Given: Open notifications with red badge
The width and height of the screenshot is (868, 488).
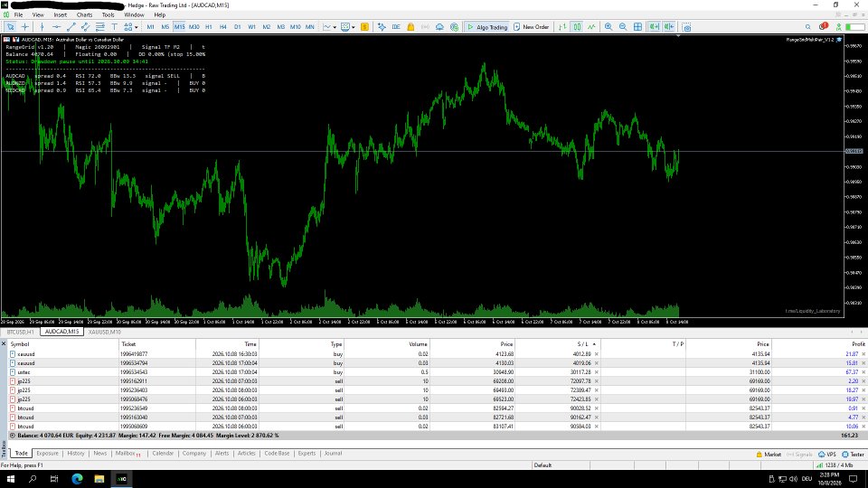Looking at the screenshot, I should pos(823,26).
